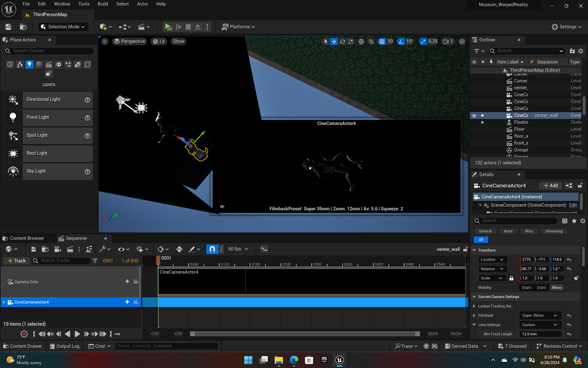
Task: Open the Perspective viewport dropdown
Action: click(129, 41)
